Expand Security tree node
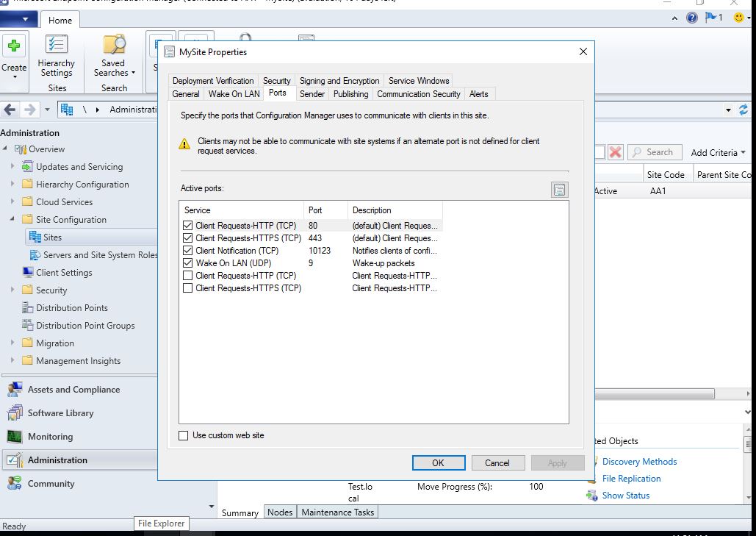The height and width of the screenshot is (536, 756). 12,290
